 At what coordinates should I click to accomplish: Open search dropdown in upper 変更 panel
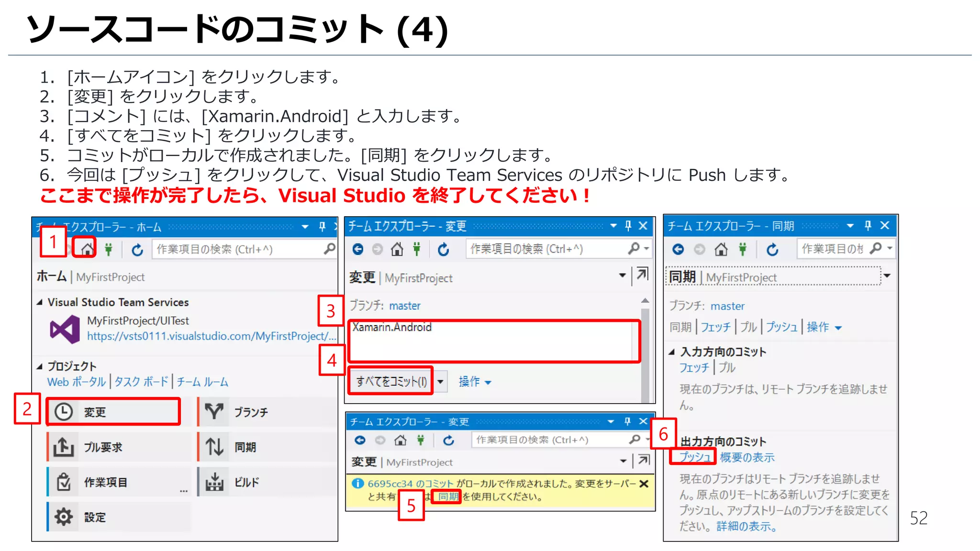tap(646, 249)
